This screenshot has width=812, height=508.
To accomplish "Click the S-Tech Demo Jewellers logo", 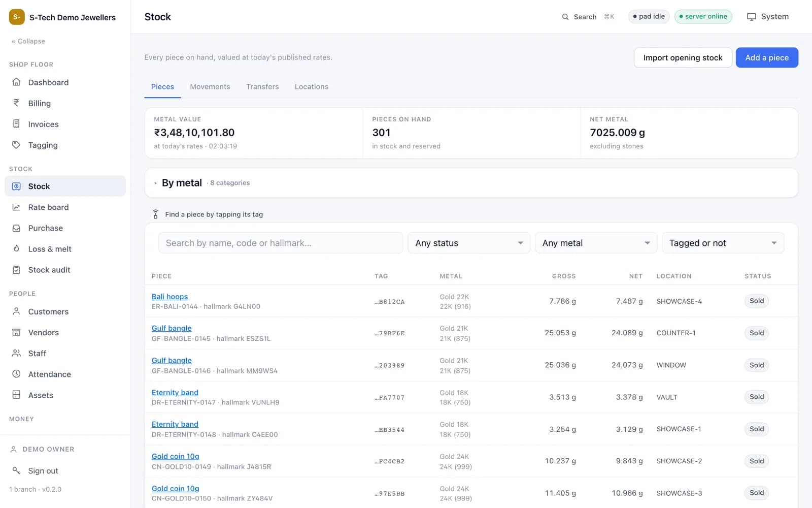I will (x=17, y=17).
